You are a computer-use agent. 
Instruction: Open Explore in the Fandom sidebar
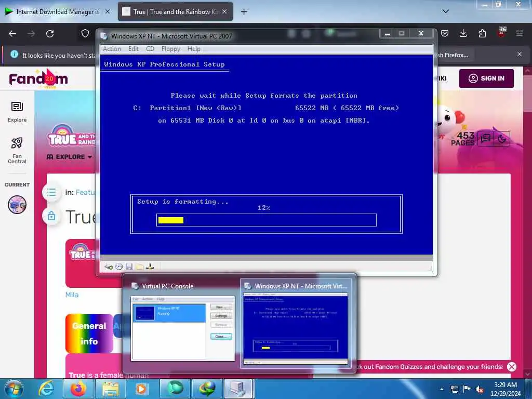coord(17,112)
